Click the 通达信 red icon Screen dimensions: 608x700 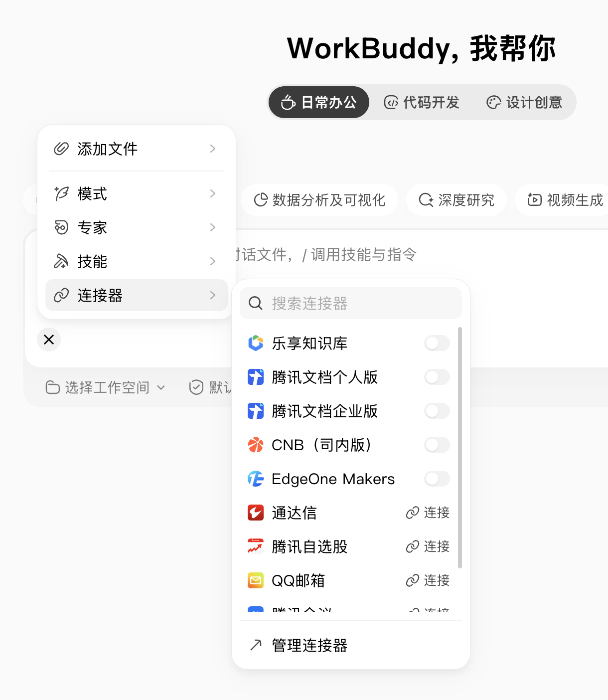tap(256, 513)
